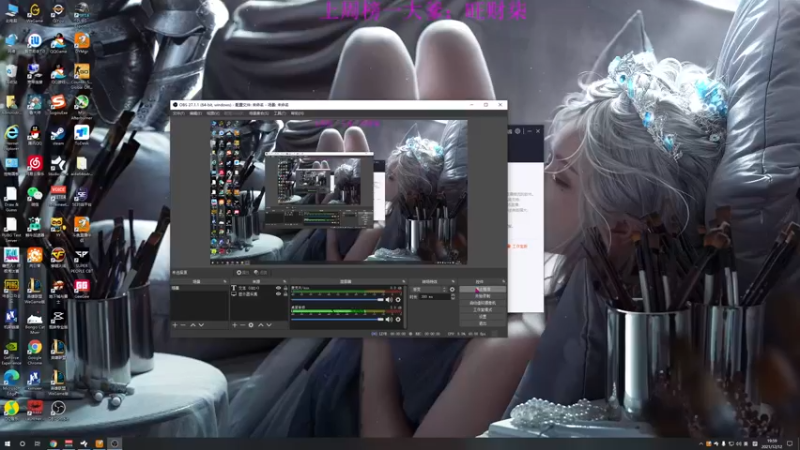Image resolution: width=800 pixels, height=450 pixels.
Task: Open Task View on taskbar
Action: (x=37, y=444)
